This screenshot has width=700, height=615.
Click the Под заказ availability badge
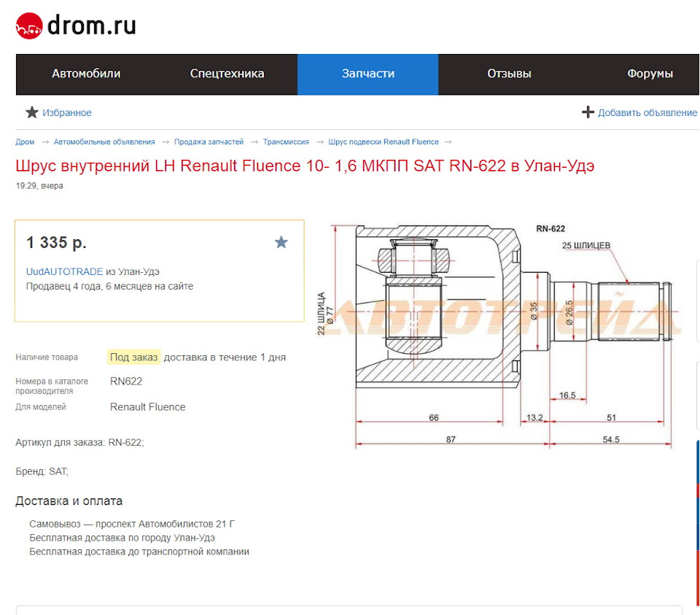coord(134,357)
